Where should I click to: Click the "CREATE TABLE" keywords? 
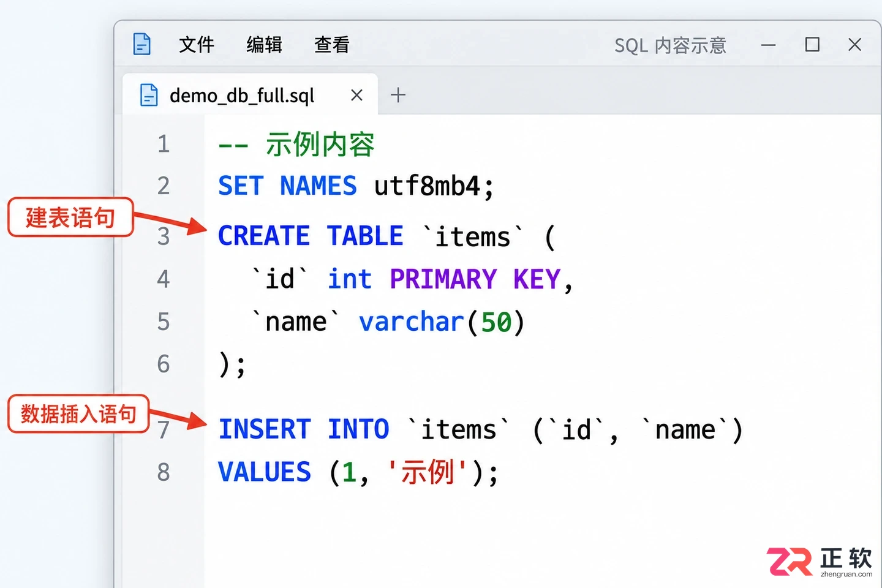[311, 236]
